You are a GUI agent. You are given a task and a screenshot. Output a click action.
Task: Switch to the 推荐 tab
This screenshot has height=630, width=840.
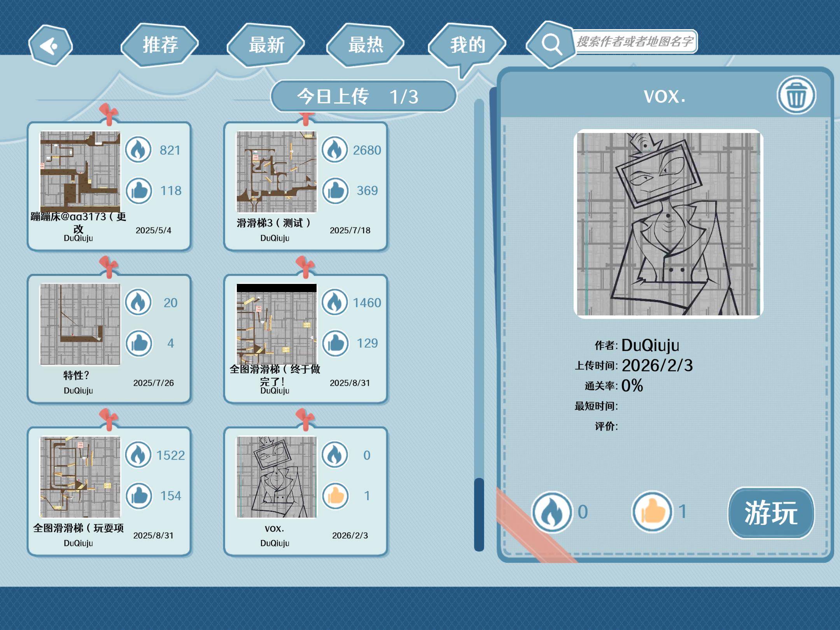click(160, 45)
